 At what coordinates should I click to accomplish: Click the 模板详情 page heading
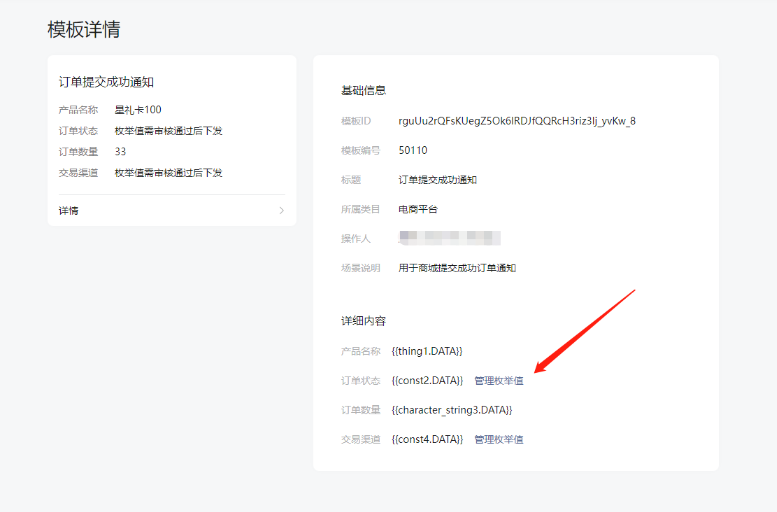[x=84, y=30]
